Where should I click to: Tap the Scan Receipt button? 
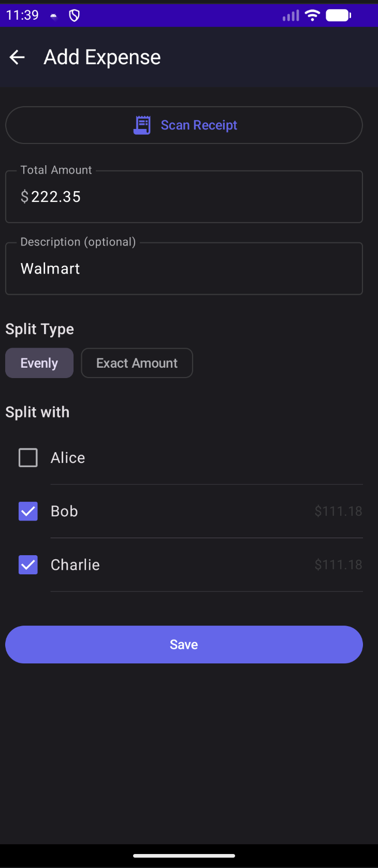pos(199,125)
